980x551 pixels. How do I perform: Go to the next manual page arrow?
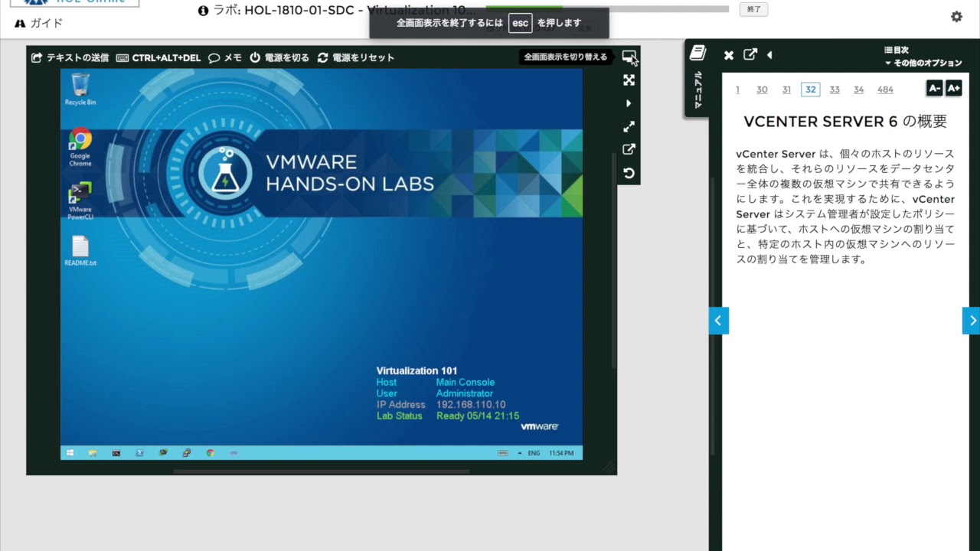[x=972, y=321]
